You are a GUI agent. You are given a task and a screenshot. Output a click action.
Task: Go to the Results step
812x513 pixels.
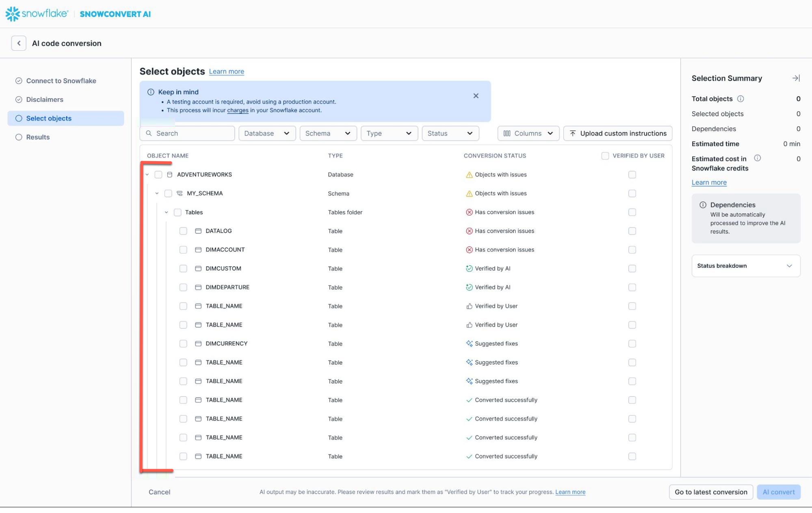click(x=38, y=137)
